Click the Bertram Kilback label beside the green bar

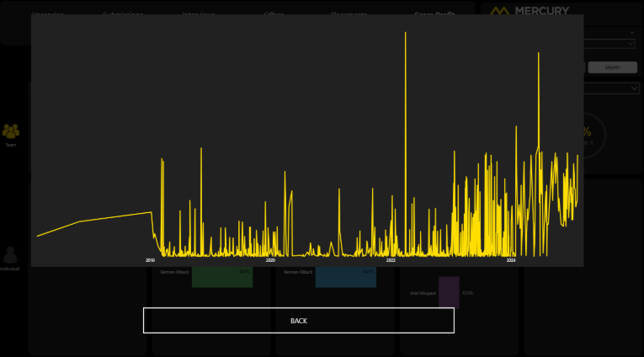[x=174, y=272]
